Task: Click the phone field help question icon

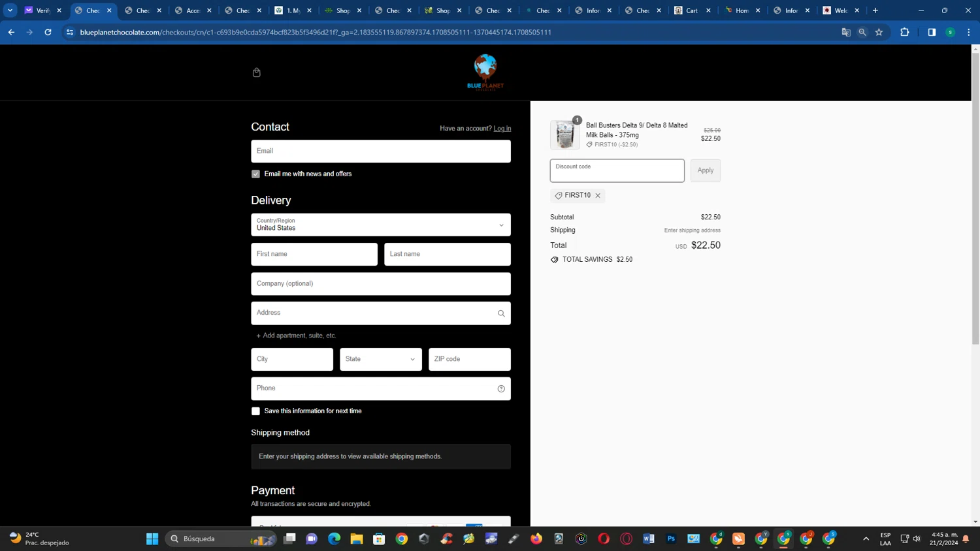Action: point(501,388)
